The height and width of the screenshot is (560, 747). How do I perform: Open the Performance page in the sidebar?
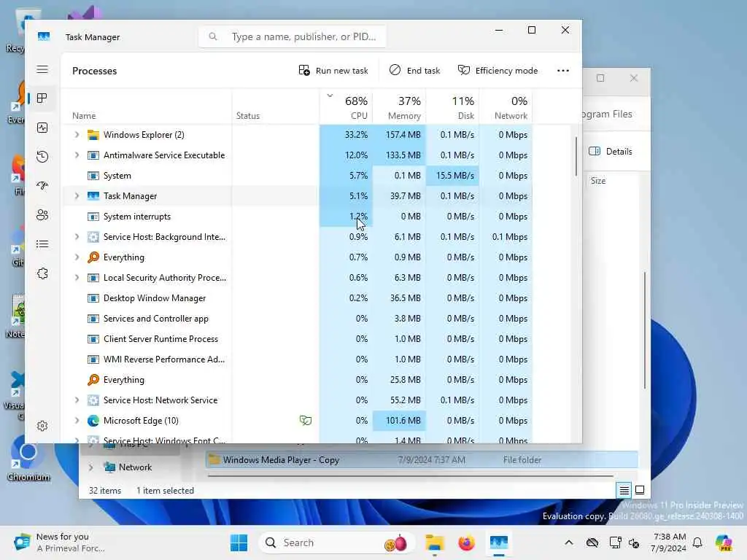coord(42,128)
